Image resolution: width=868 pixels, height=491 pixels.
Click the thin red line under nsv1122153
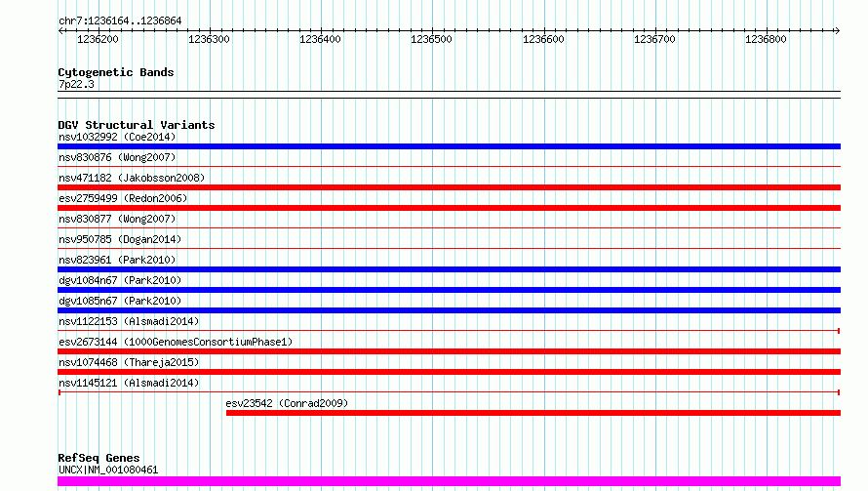pos(449,331)
